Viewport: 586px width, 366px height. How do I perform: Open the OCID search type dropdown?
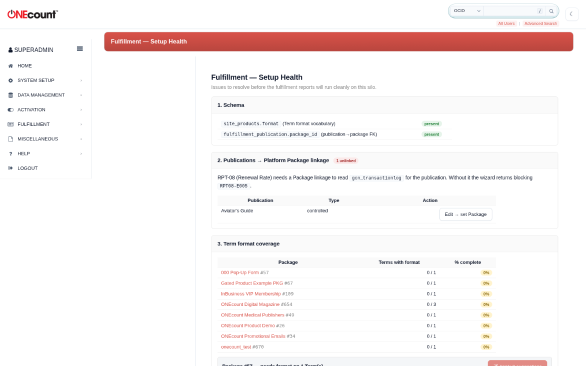[466, 11]
